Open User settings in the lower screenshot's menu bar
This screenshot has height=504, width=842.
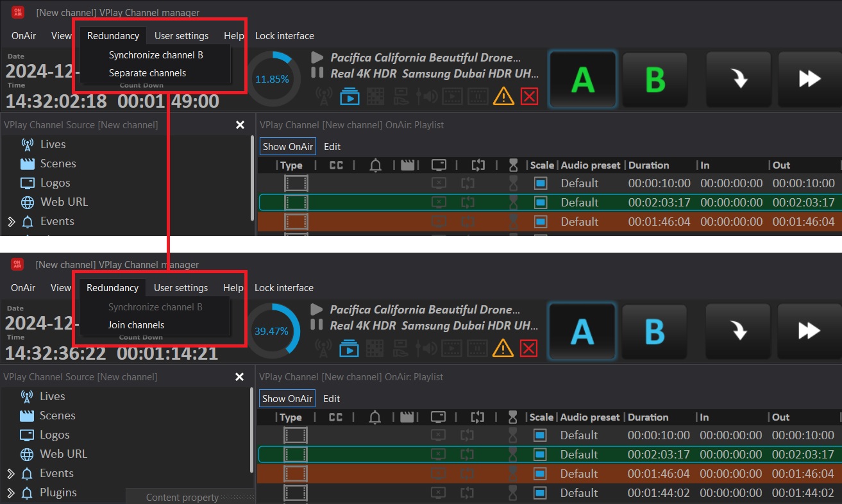point(181,288)
